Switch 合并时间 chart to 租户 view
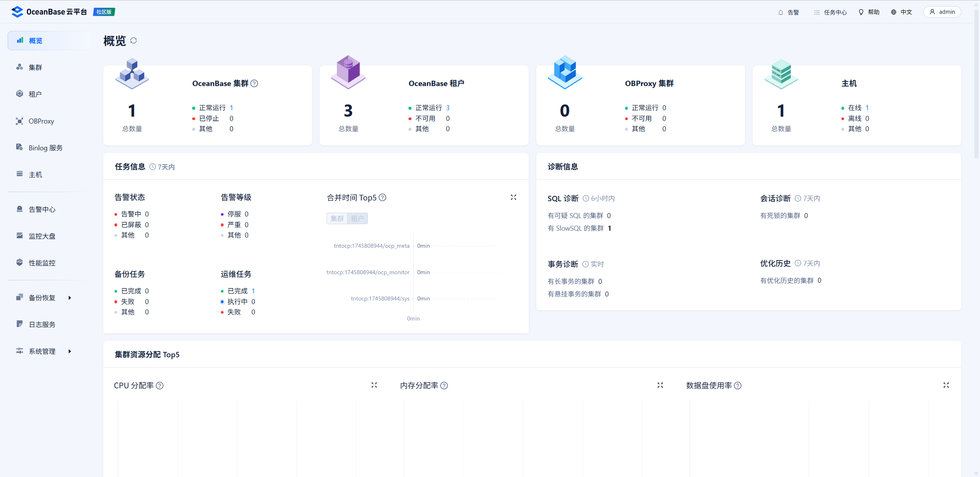Screen dimensions: 980x477 [357, 218]
